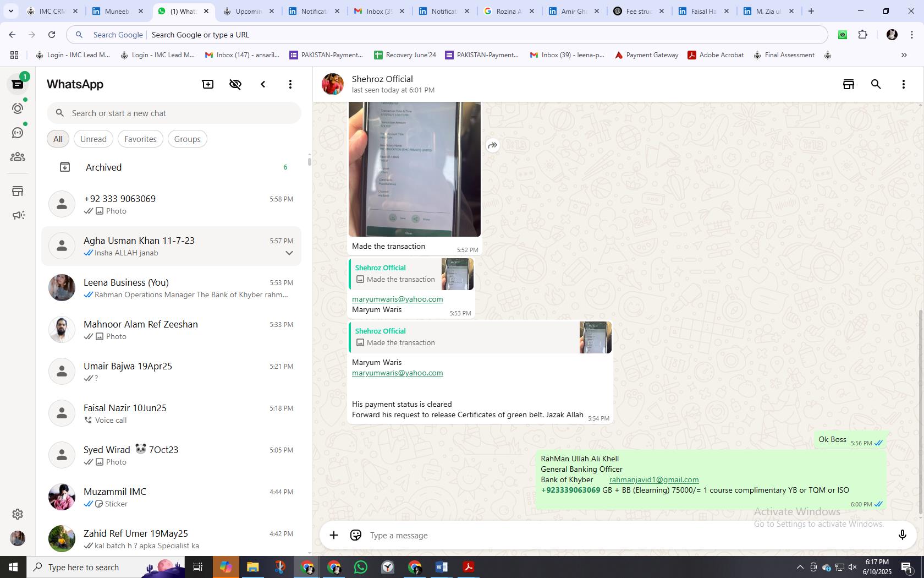Open Final Assessment bookmark

coord(784,55)
